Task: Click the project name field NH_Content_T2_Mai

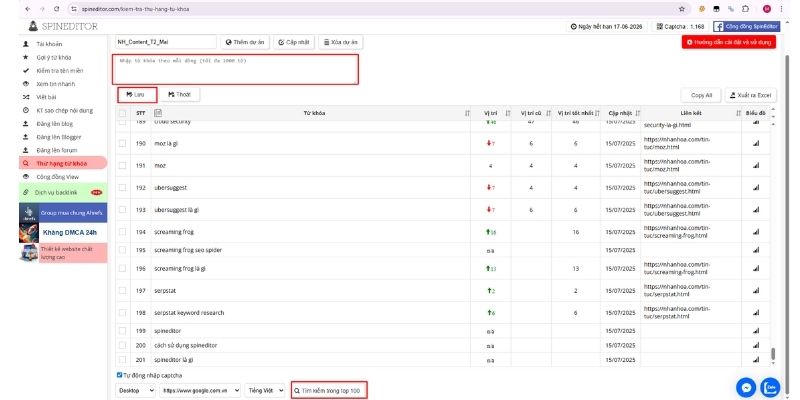Action: [166, 42]
